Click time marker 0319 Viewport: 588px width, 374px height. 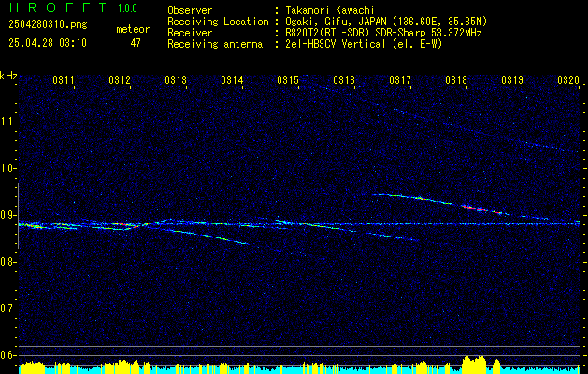point(512,80)
